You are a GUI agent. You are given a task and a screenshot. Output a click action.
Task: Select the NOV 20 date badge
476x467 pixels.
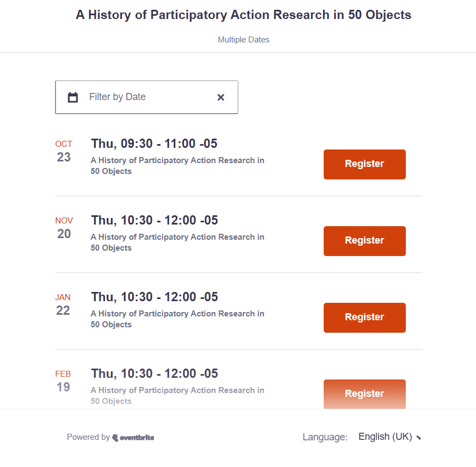64,228
